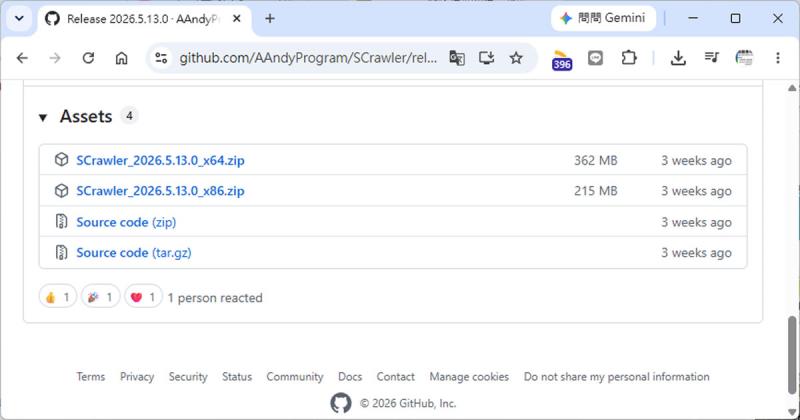The width and height of the screenshot is (800, 420).
Task: Download SCrawler_2026.5.13.0_x64.zip
Action: pyautogui.click(x=160, y=160)
